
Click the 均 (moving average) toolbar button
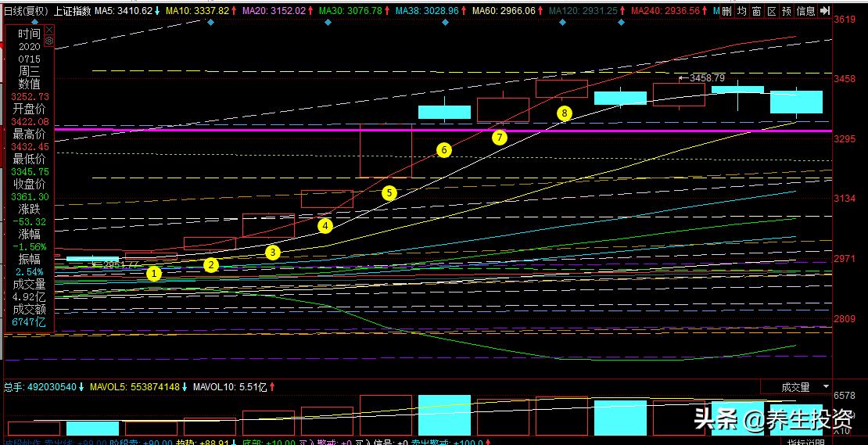(x=742, y=11)
